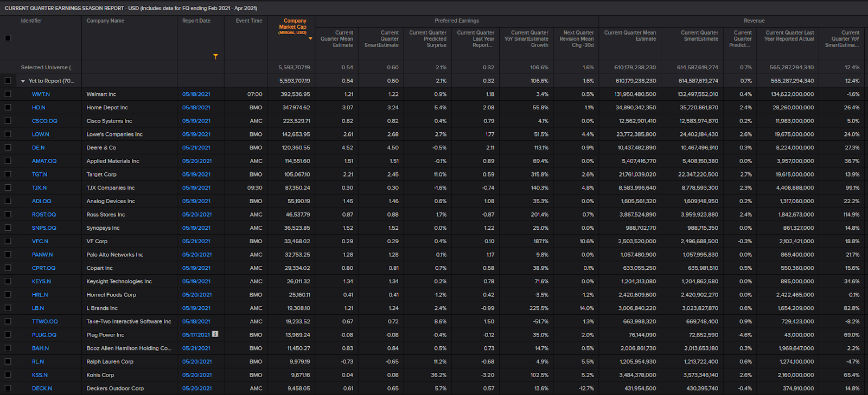Image resolution: width=868 pixels, height=395 pixels.
Task: Open the TTWO.OQ identifier link
Action: coord(44,321)
